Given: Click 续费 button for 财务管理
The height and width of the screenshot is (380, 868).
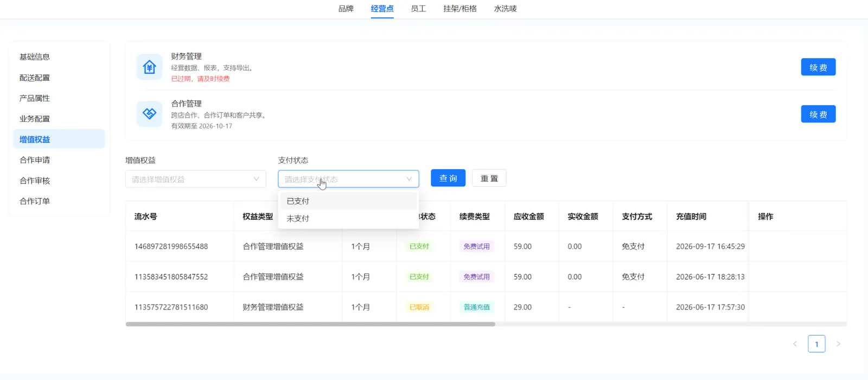Looking at the screenshot, I should pyautogui.click(x=818, y=67).
